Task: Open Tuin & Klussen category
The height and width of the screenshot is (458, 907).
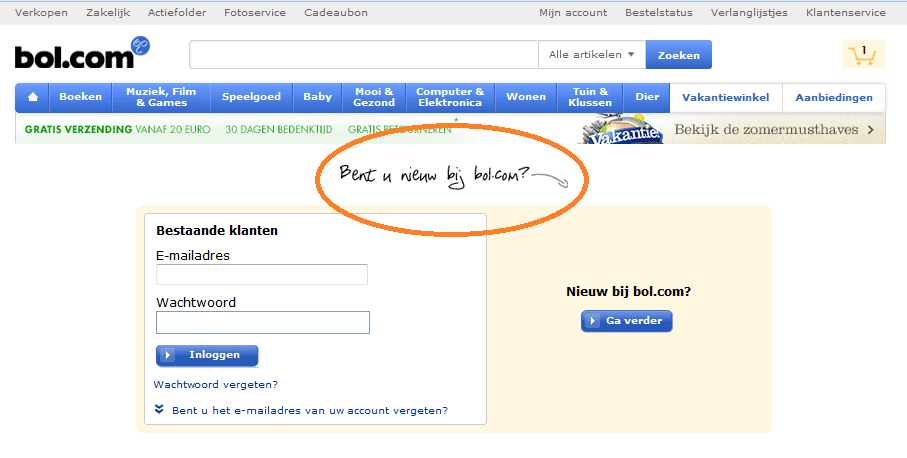Action: pos(590,97)
